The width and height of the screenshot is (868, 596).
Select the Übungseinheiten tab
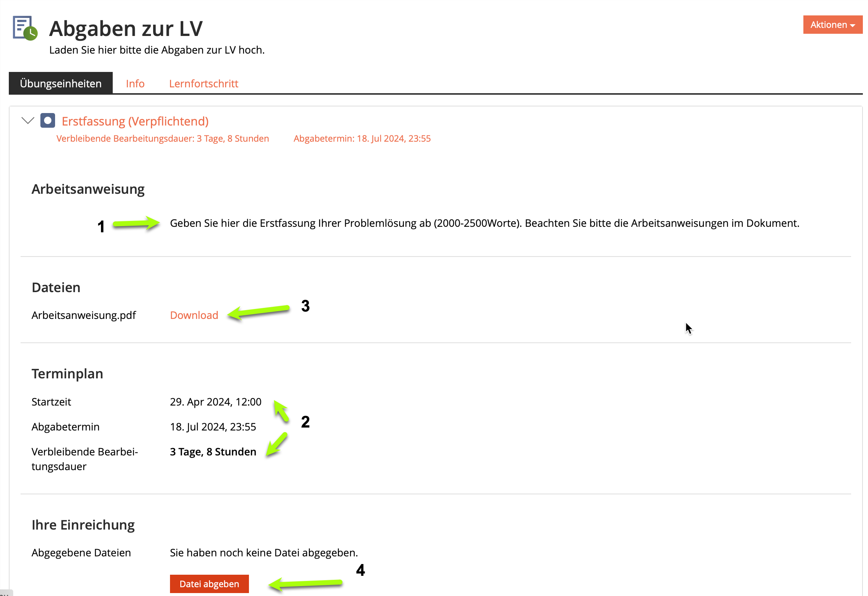(x=61, y=83)
